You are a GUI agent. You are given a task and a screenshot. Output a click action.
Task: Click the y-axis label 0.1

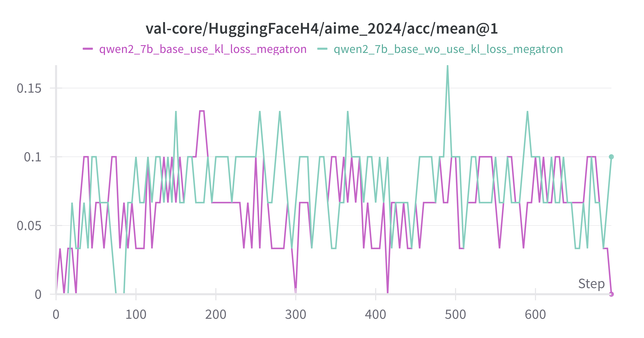coord(32,157)
